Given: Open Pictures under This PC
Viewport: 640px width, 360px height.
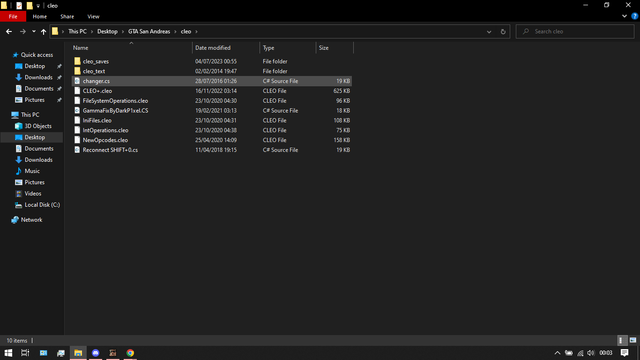Looking at the screenshot, I should (x=34, y=182).
